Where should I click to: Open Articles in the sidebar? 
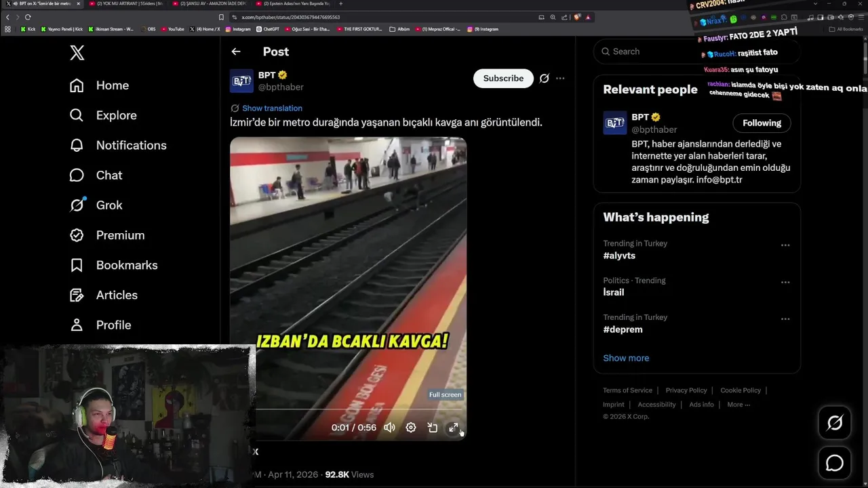coord(103,295)
